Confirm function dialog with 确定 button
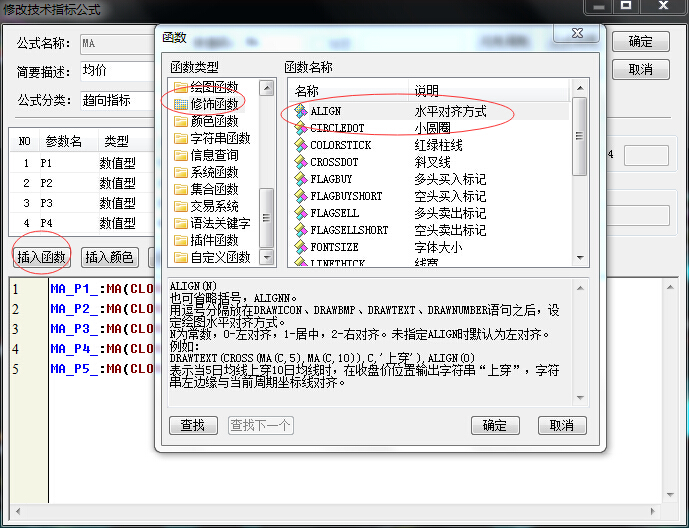The width and height of the screenshot is (689, 528). pyautogui.click(x=495, y=425)
